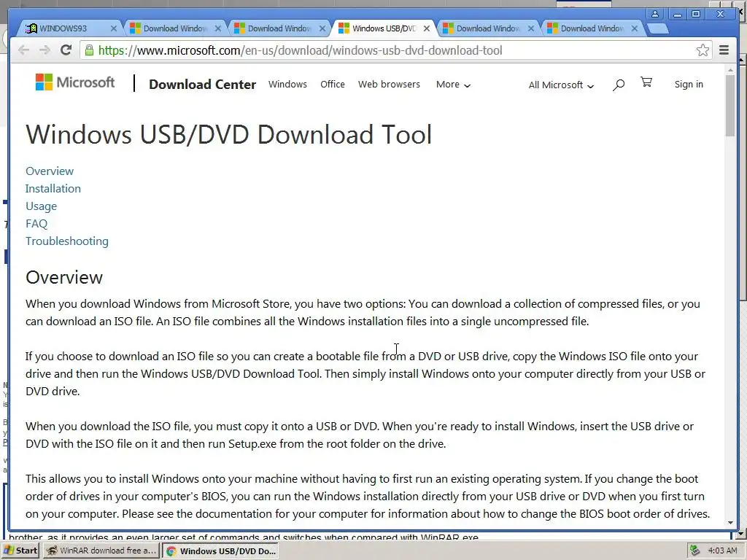This screenshot has height=560, width=747.
Task: Close the second Download Windows tab
Action: pos(217,28)
